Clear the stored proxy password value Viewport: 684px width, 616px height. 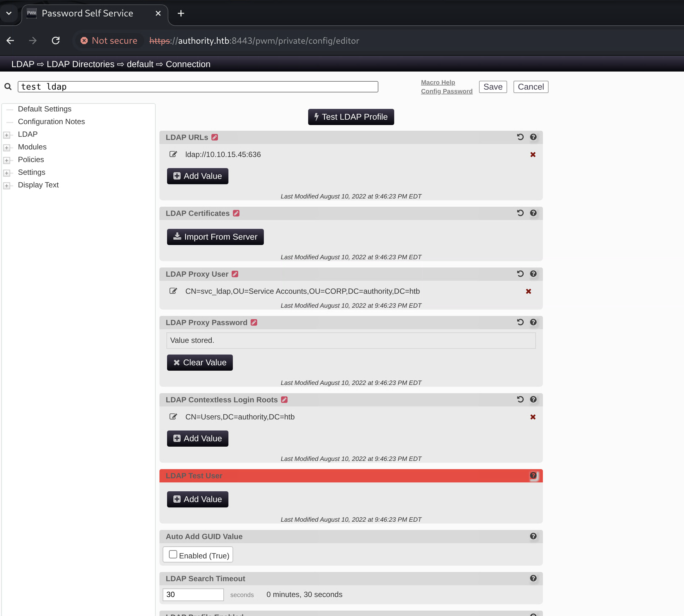tap(200, 362)
